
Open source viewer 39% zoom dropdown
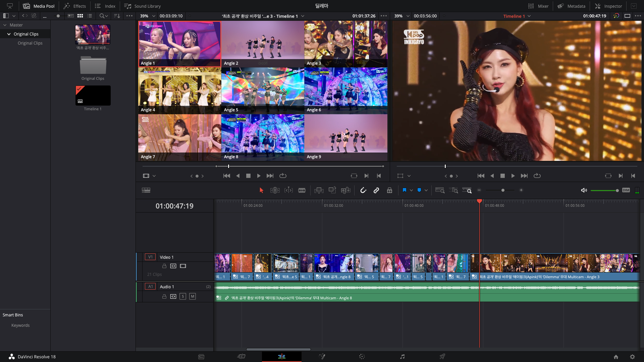[154, 16]
